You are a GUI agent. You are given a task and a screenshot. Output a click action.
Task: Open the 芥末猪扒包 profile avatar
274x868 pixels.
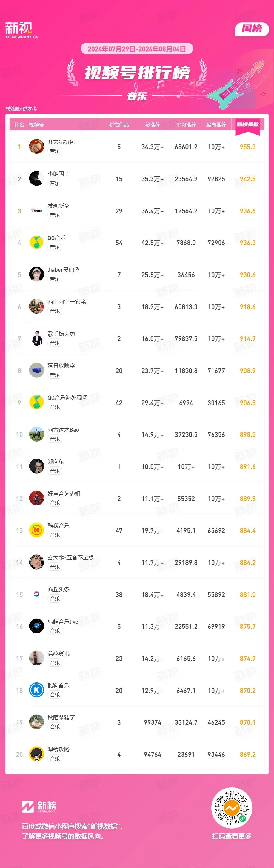(x=36, y=146)
